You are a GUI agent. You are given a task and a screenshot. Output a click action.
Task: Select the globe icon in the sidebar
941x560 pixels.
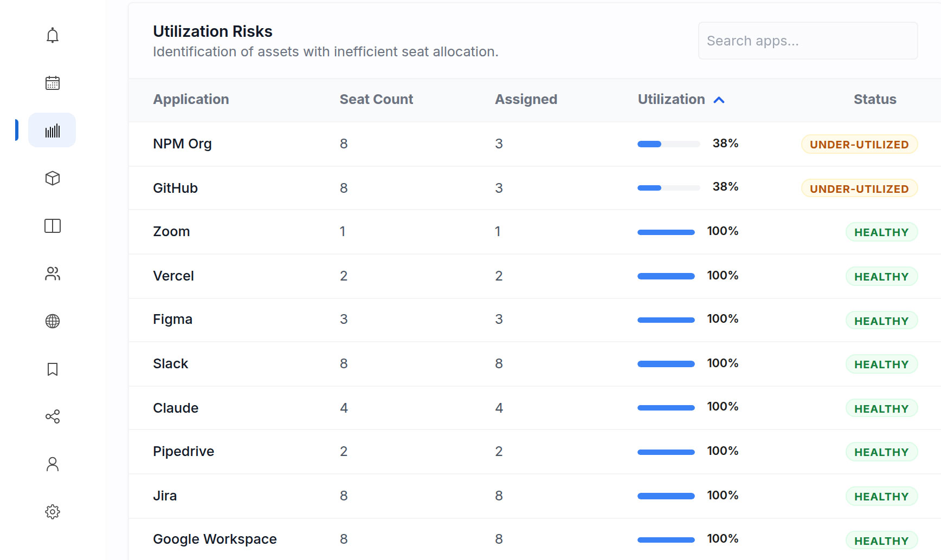[52, 321]
